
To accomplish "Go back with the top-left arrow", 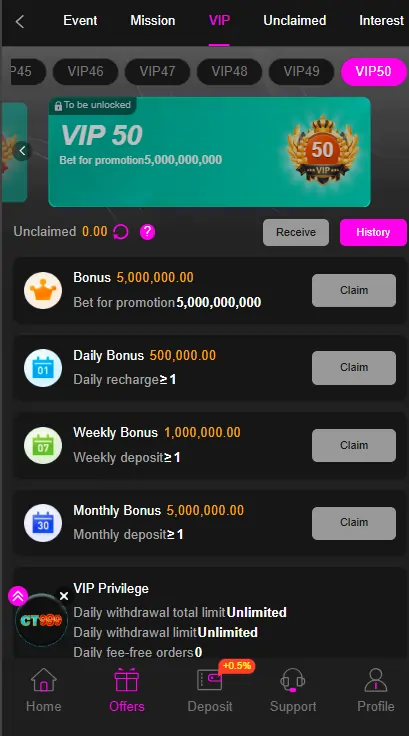I will pos(20,21).
